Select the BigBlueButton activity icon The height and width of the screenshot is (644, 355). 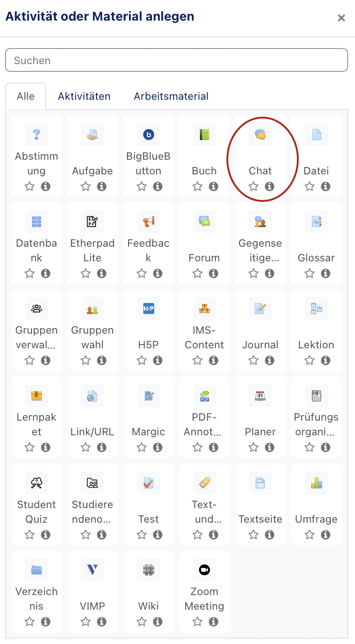click(x=148, y=135)
